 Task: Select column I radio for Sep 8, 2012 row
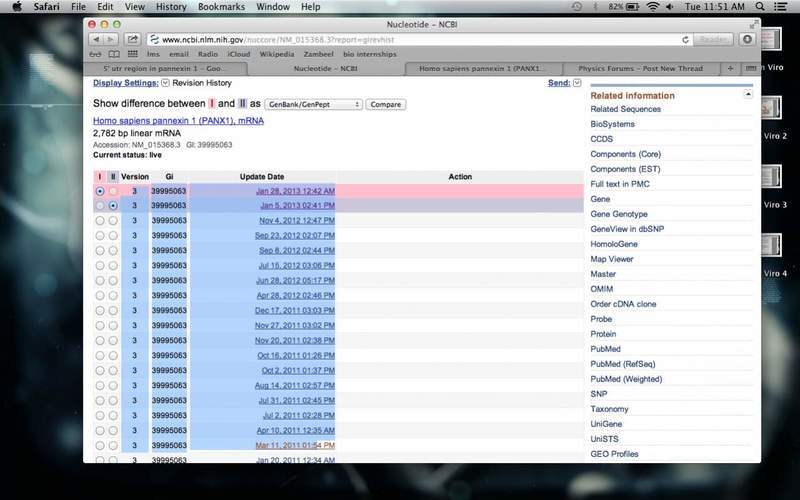click(x=100, y=251)
